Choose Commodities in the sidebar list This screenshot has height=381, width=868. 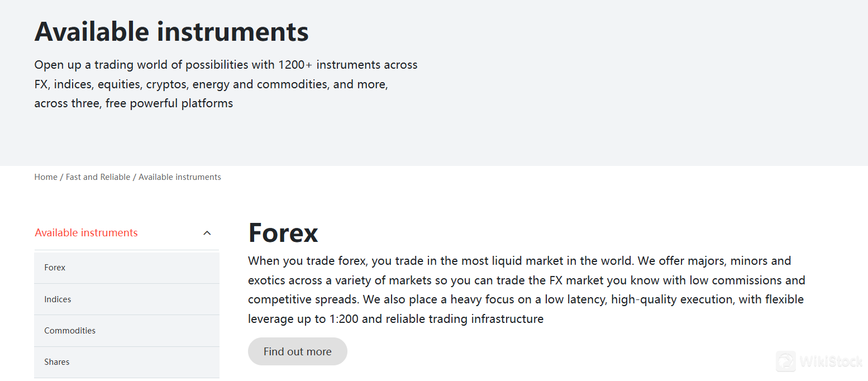pos(70,331)
